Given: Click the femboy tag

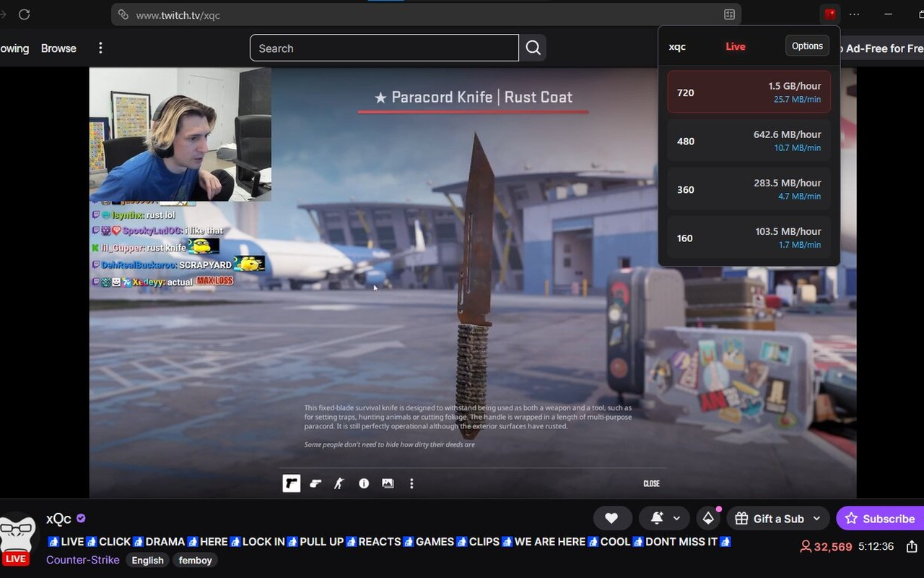Looking at the screenshot, I should point(196,560).
